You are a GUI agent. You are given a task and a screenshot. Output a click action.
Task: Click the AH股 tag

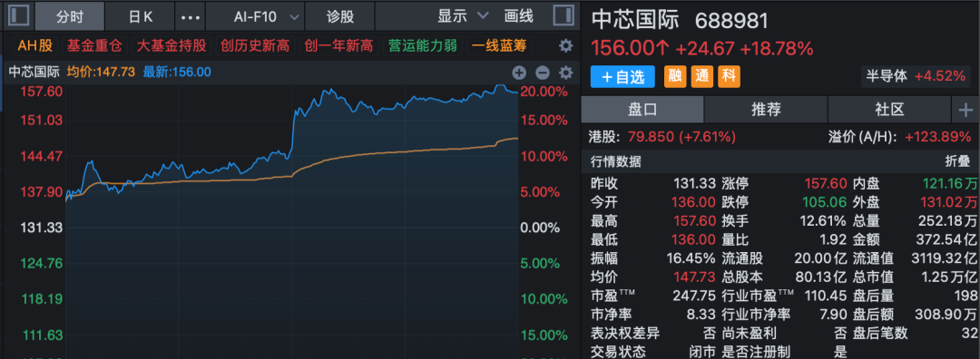(x=35, y=45)
